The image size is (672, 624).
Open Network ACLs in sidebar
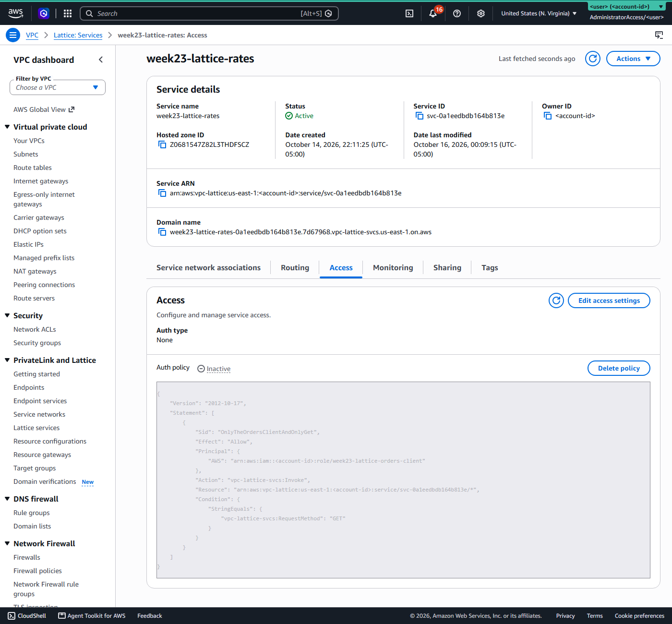pyautogui.click(x=35, y=329)
